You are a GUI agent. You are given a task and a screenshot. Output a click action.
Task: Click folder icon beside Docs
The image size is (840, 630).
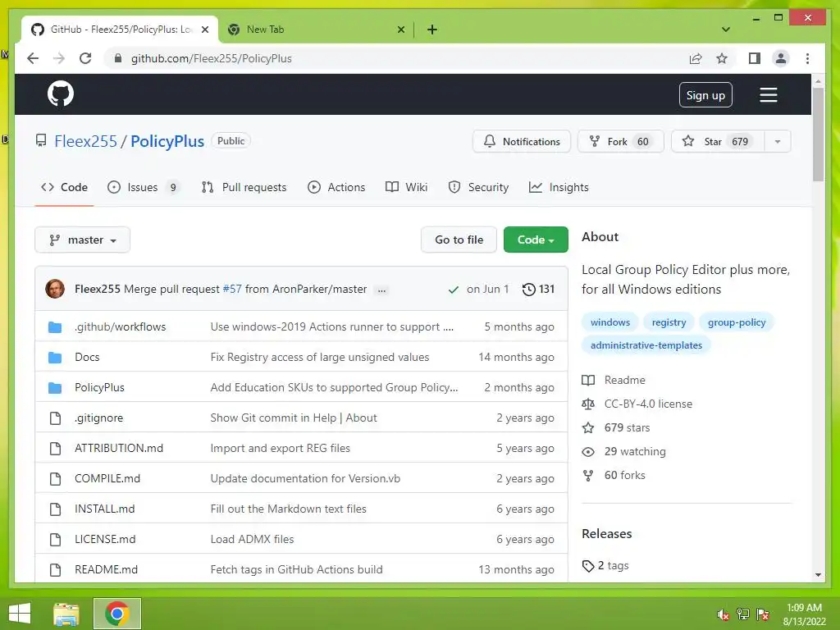[x=55, y=358]
